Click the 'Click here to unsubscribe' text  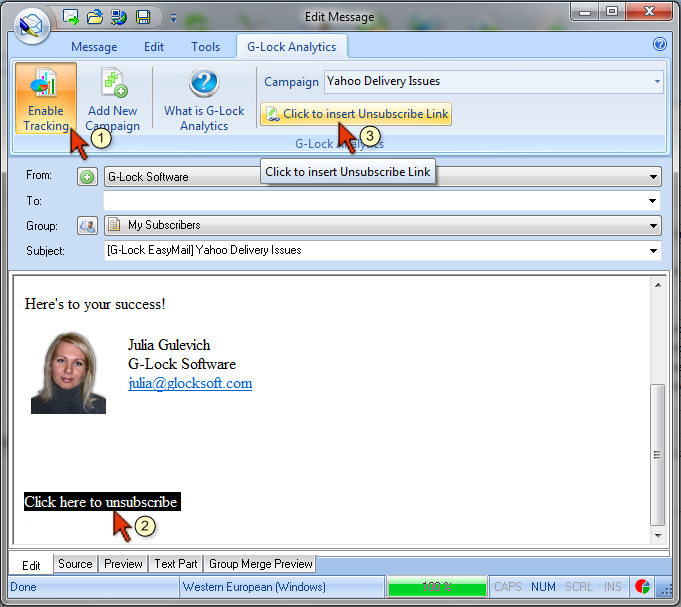[102, 502]
